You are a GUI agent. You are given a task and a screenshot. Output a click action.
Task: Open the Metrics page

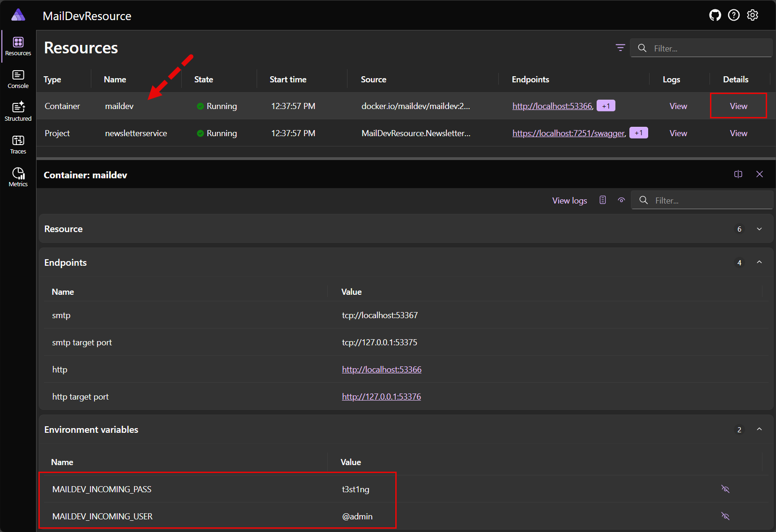pos(18,177)
